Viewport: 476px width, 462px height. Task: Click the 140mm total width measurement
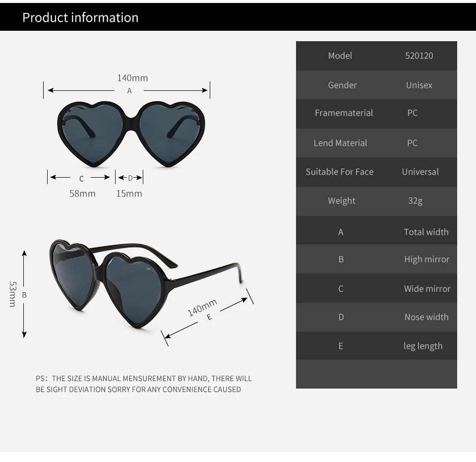132,78
